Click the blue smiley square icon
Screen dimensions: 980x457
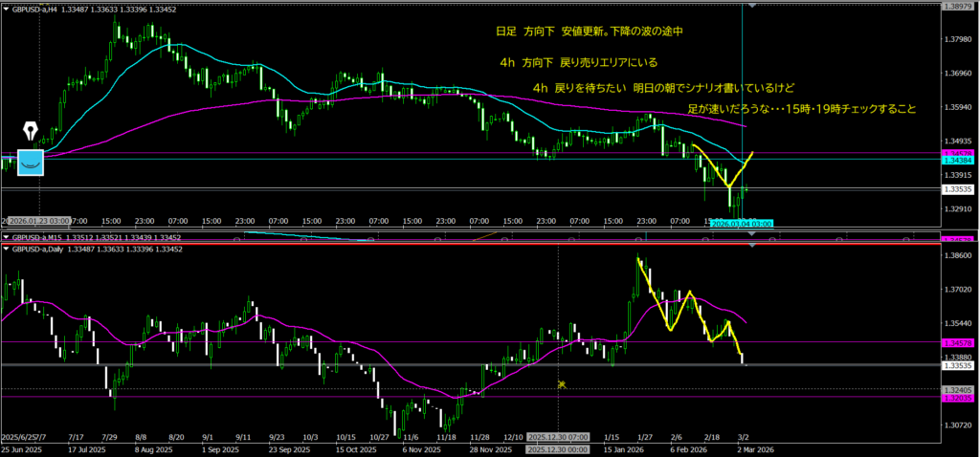click(31, 163)
